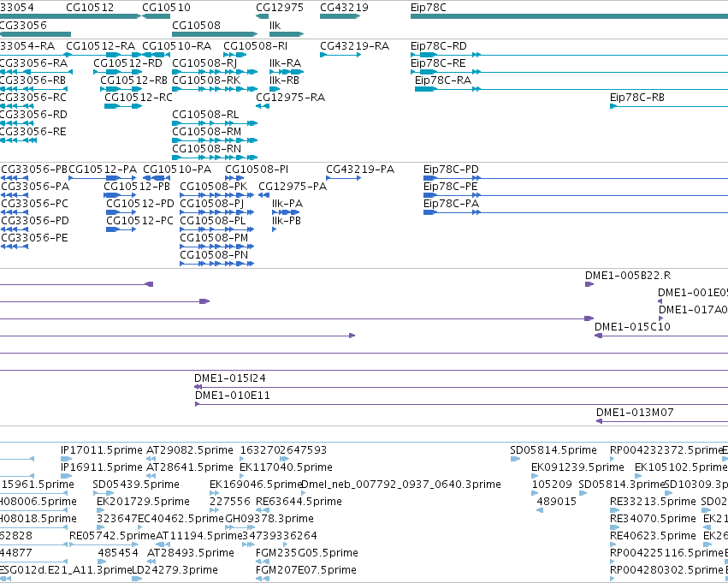The width and height of the screenshot is (728, 583).
Task: Click EST IP17011.5prime
Action: 102,450
